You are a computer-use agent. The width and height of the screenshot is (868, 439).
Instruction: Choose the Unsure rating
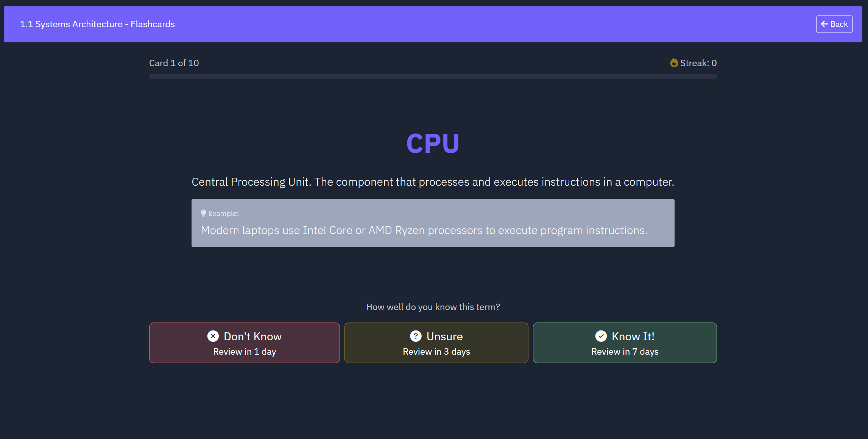[436, 343]
